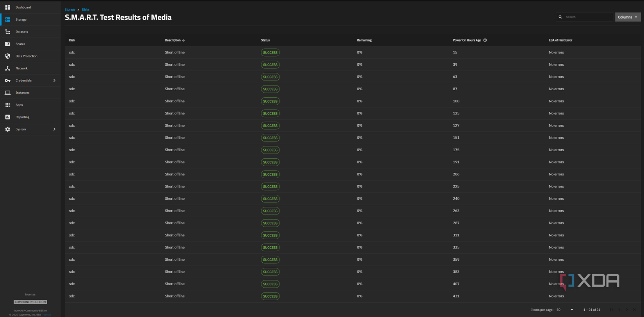This screenshot has width=644, height=317.
Task: Click the Apps grid icon
Action: point(7,105)
